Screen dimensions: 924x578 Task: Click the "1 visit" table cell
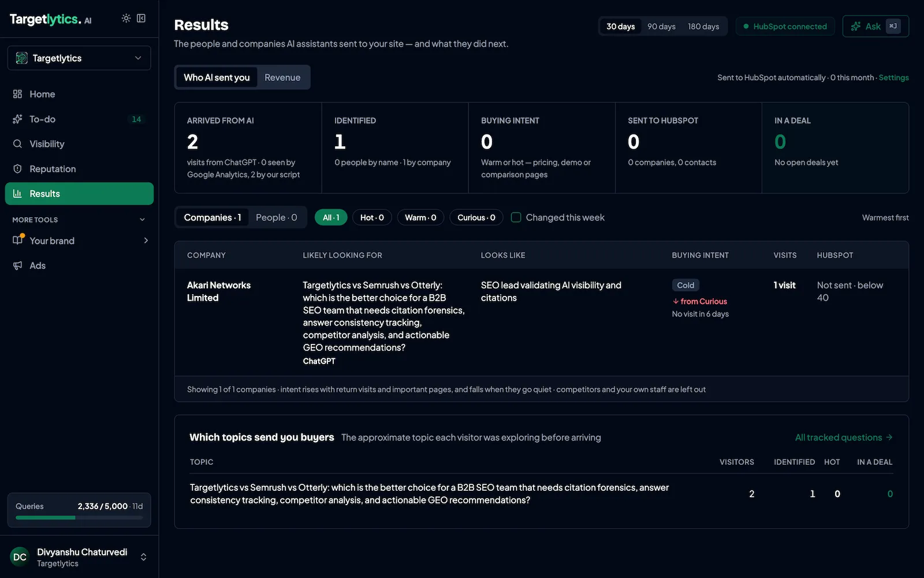(x=784, y=285)
